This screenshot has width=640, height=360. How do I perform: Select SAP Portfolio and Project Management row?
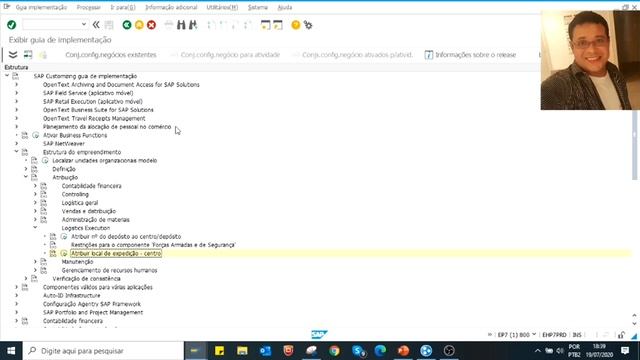click(93, 312)
